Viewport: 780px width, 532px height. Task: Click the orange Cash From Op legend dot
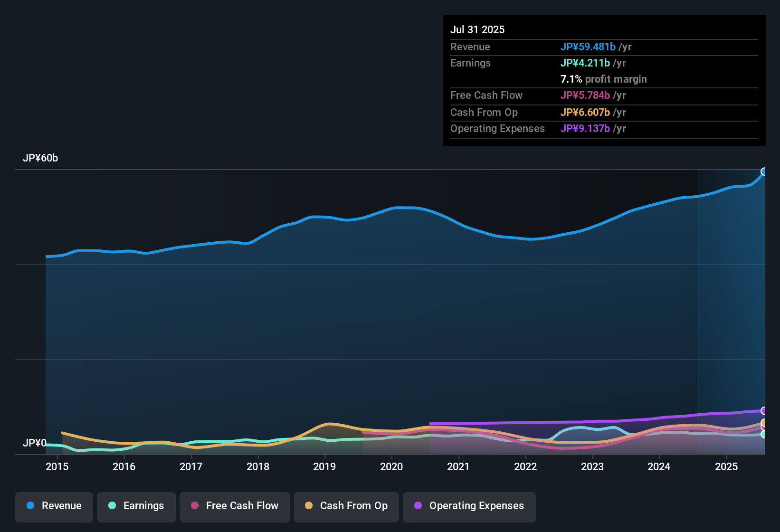308,506
